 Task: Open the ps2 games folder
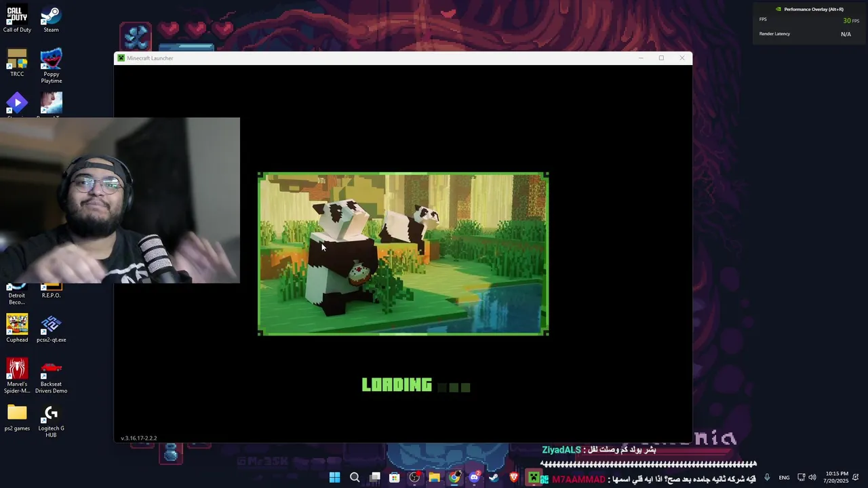pos(17,418)
